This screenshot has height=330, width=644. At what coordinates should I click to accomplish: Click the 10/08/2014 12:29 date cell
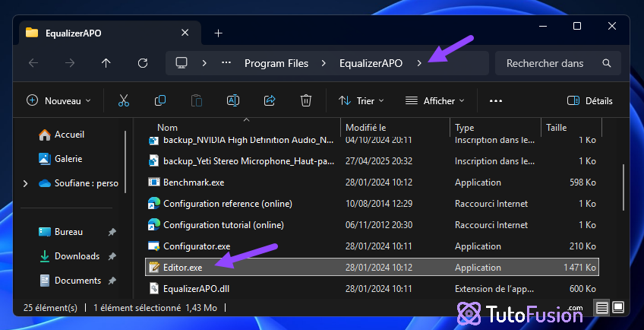click(379, 203)
